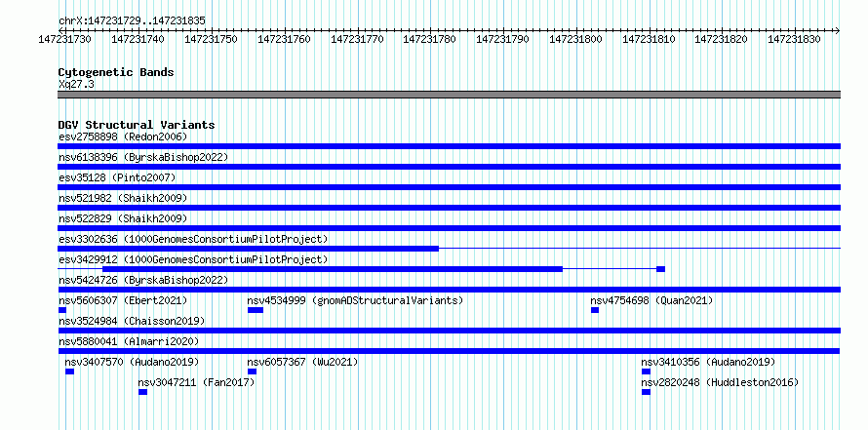Open esv3429912 1000GenomesConsortiumPilotProject label
868x430 pixels.
click(193, 259)
